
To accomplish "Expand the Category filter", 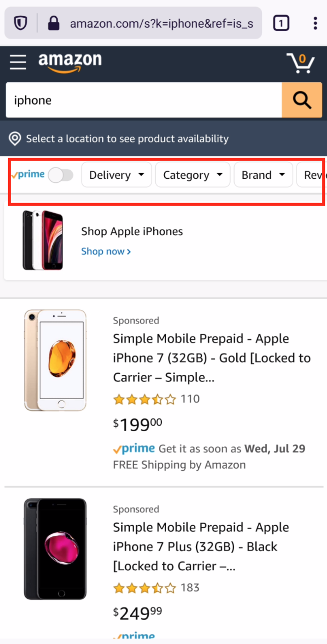I will pos(192,175).
